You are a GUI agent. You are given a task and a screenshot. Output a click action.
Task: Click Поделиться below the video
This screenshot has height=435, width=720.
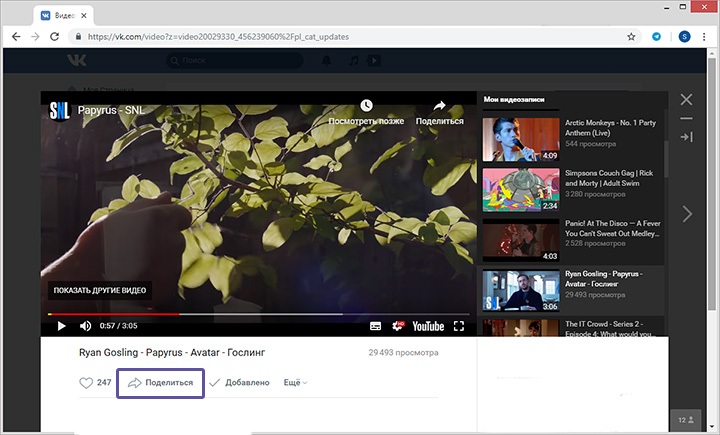coord(160,383)
